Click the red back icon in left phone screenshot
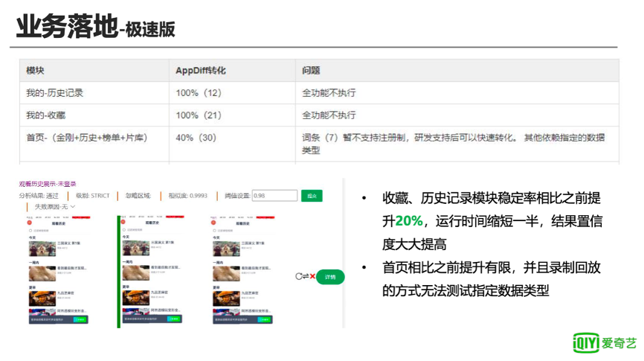 tap(30, 223)
